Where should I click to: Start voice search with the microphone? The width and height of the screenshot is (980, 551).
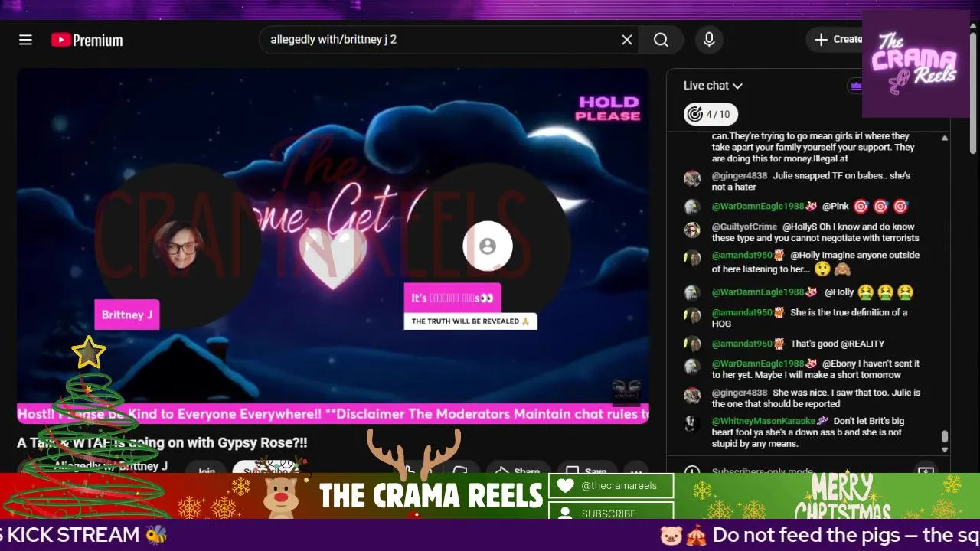709,40
